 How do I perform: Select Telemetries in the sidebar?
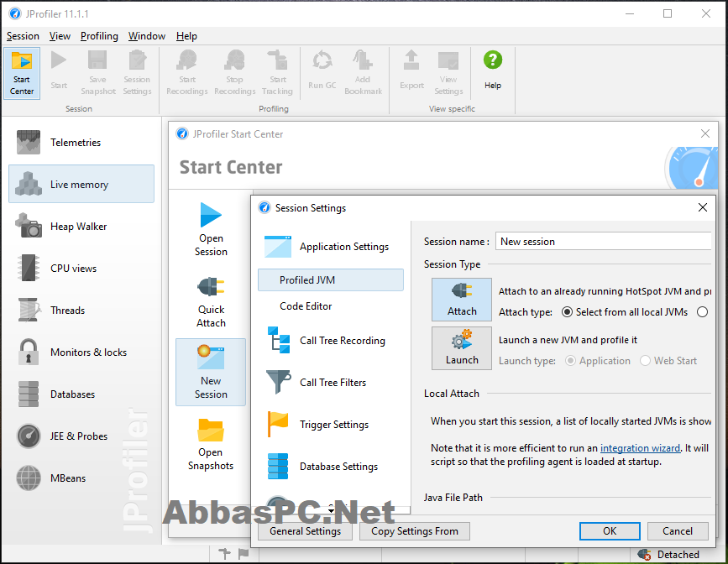[81, 142]
